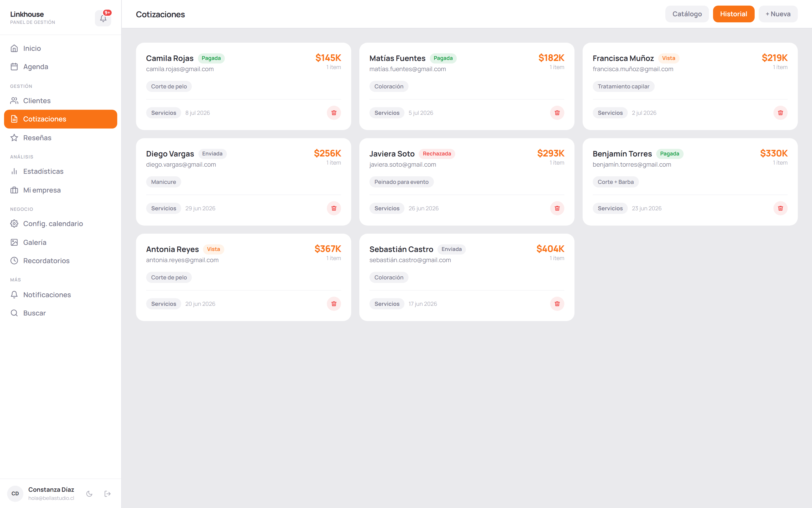Image resolution: width=812 pixels, height=508 pixels.
Task: Delete Camila Rojas quotation with trash icon
Action: coord(334,113)
